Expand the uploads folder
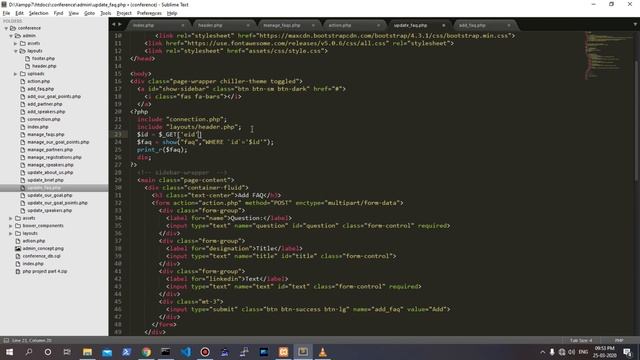 coord(16,74)
